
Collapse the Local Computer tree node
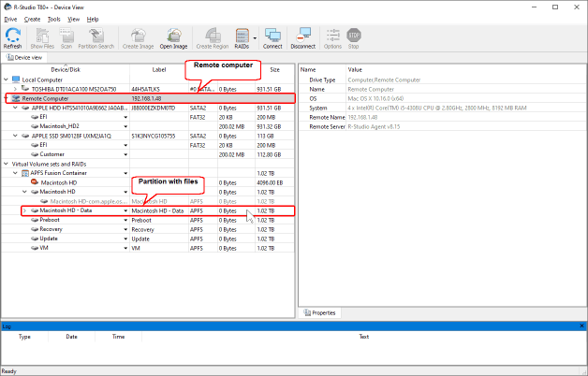6,80
